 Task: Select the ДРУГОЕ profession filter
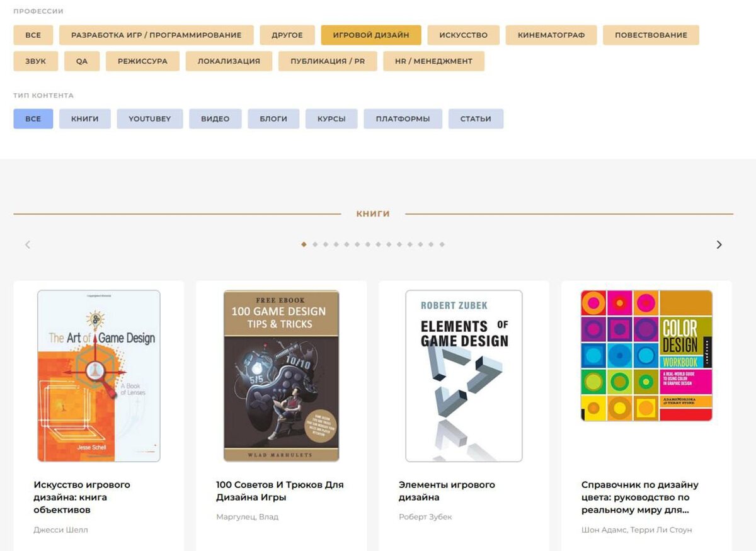click(x=287, y=35)
